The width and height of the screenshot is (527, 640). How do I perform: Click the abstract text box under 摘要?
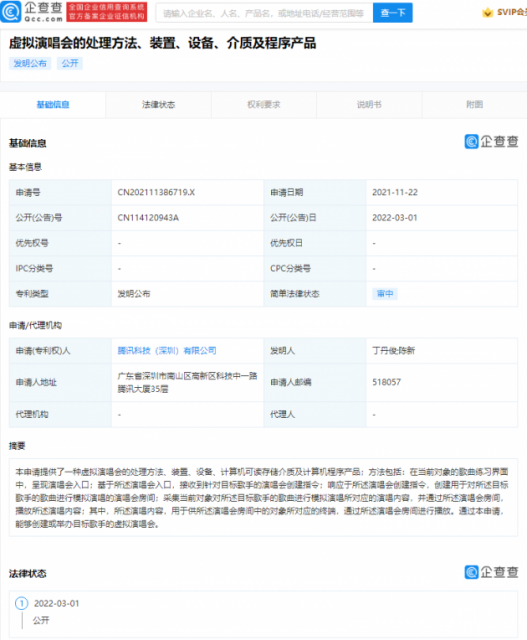click(263, 497)
